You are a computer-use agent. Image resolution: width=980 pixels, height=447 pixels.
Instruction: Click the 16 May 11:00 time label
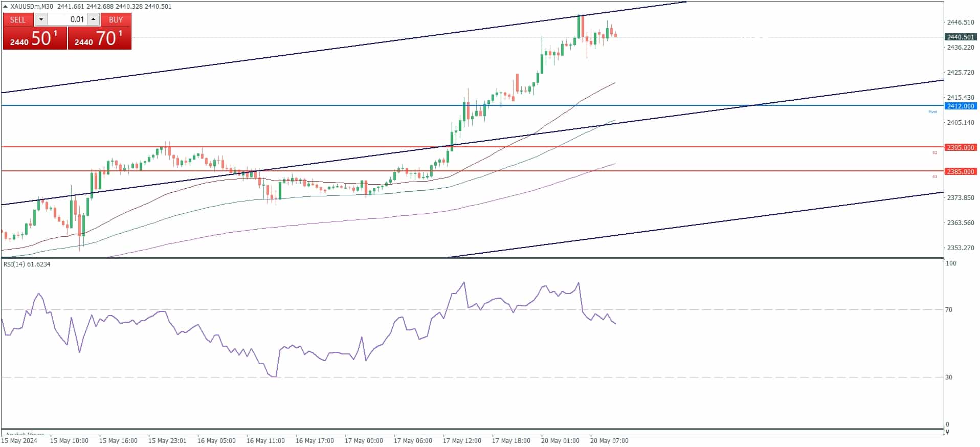[265, 440]
